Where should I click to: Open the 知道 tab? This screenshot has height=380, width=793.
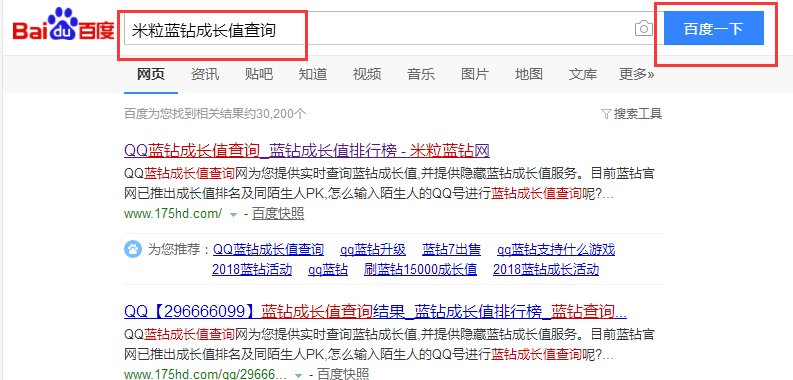(x=313, y=74)
